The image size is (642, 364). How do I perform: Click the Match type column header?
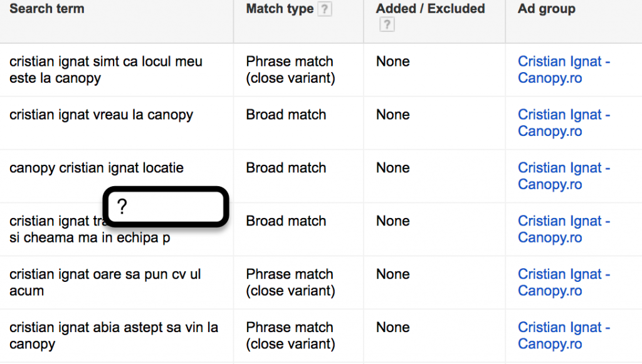click(280, 9)
